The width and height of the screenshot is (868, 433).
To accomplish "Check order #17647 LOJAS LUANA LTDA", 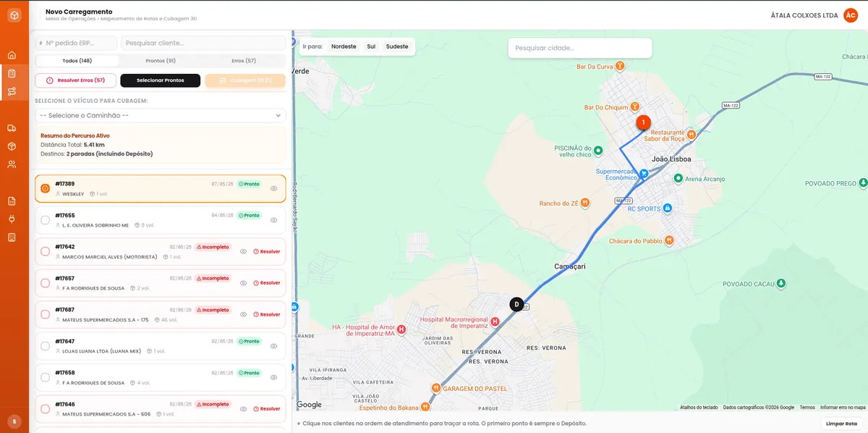I will (45, 345).
